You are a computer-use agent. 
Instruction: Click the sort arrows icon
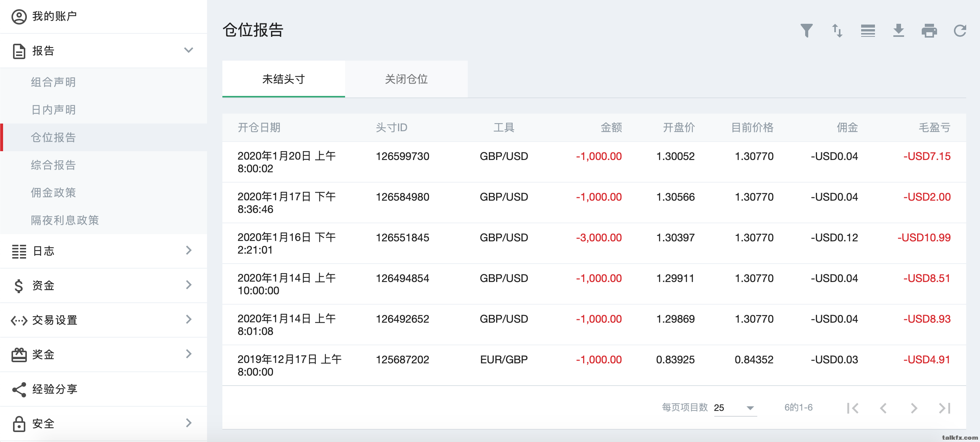[x=837, y=31]
